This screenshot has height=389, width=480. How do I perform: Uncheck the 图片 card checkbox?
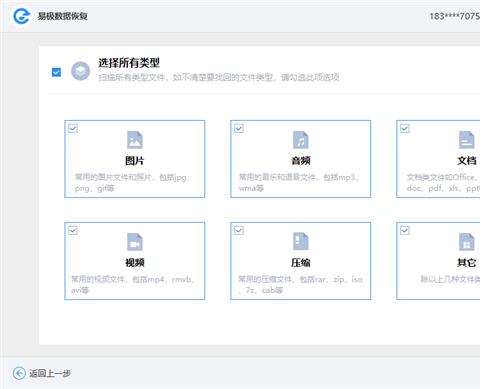tap(73, 128)
